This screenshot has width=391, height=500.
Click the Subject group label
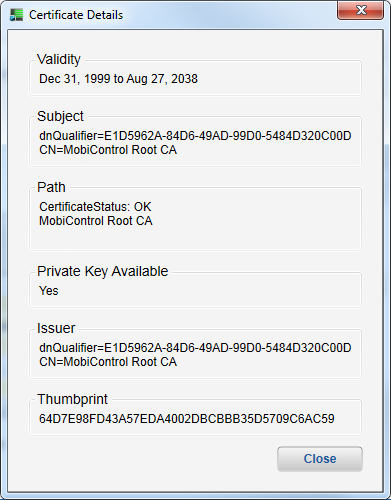[x=60, y=116]
